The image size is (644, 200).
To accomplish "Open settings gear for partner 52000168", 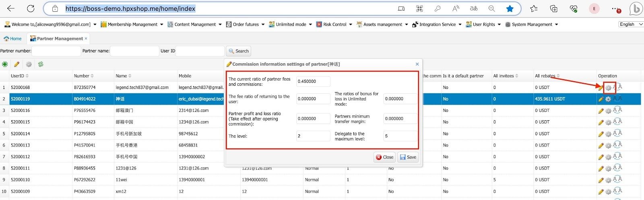I will [x=609, y=88].
